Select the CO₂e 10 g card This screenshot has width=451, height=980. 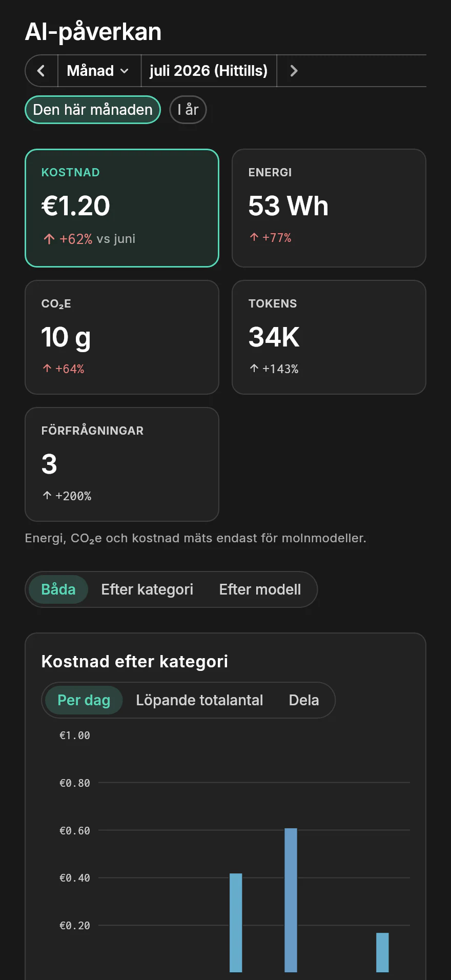pos(122,337)
